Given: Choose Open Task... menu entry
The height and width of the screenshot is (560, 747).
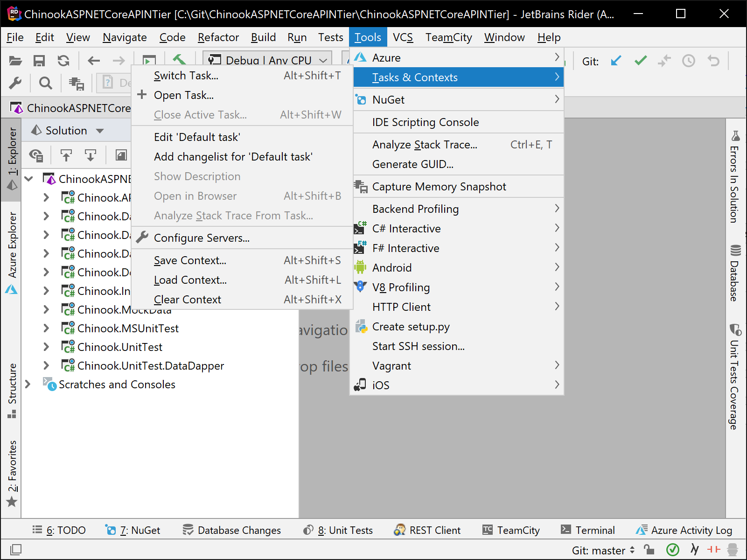Looking at the screenshot, I should (242, 95).
